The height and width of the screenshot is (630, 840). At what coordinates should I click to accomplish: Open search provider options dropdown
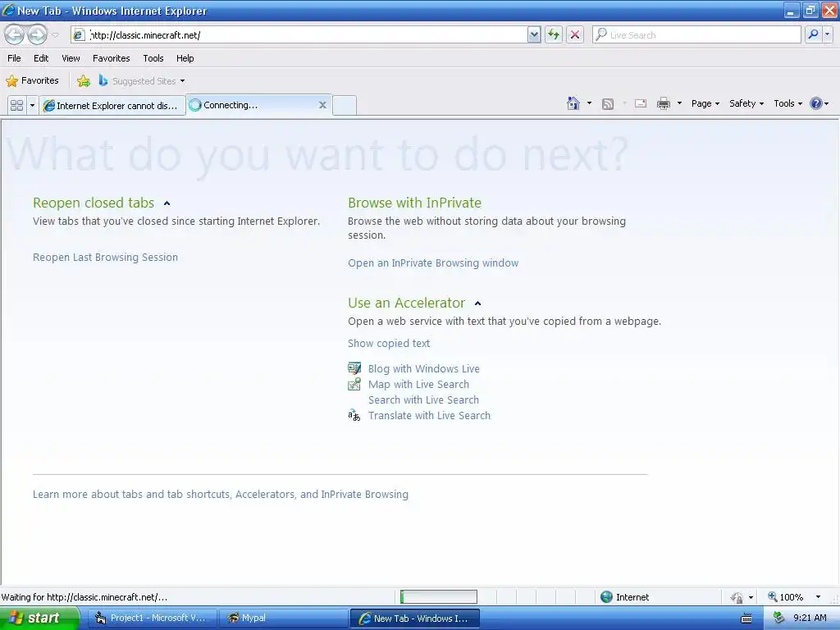(x=828, y=34)
